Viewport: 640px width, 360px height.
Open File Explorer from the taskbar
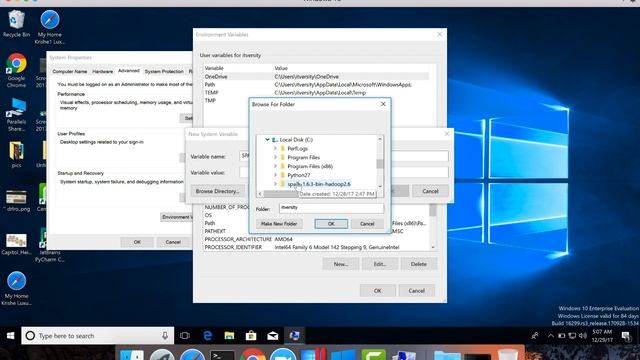229,336
